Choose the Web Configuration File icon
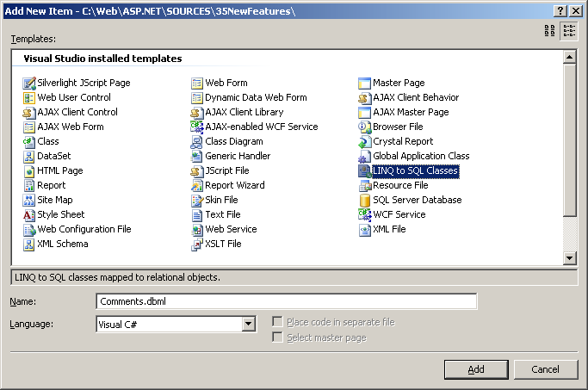The width and height of the screenshot is (588, 390). pyautogui.click(x=29, y=229)
